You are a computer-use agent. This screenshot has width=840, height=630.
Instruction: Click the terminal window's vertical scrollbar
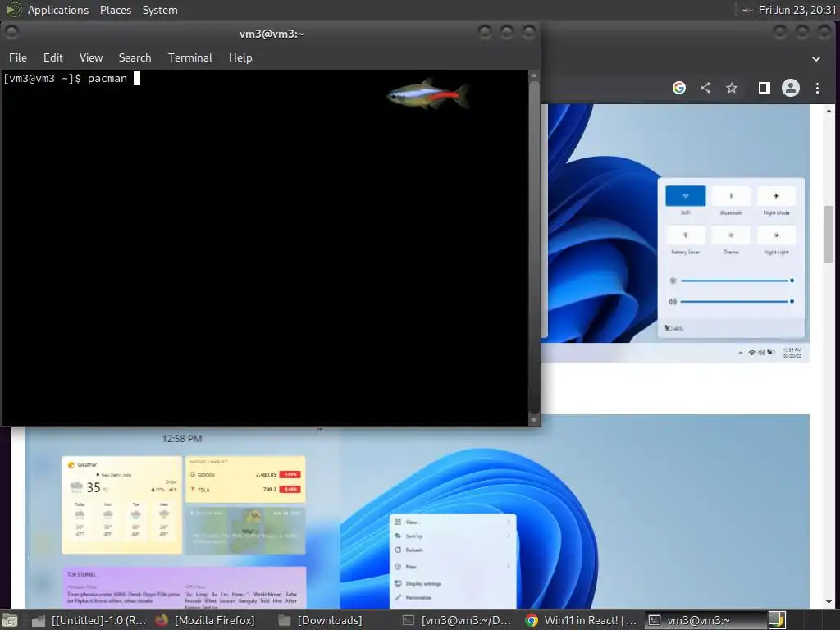tap(533, 246)
